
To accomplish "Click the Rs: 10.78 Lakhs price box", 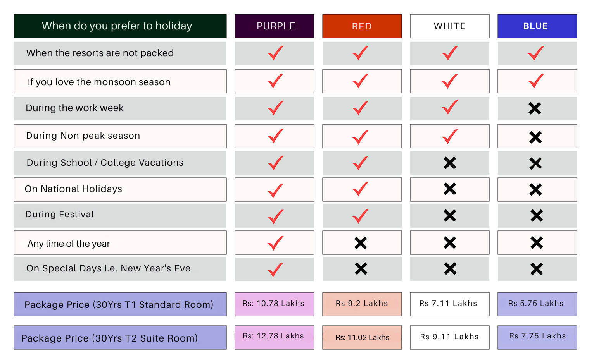I will click(x=275, y=304).
